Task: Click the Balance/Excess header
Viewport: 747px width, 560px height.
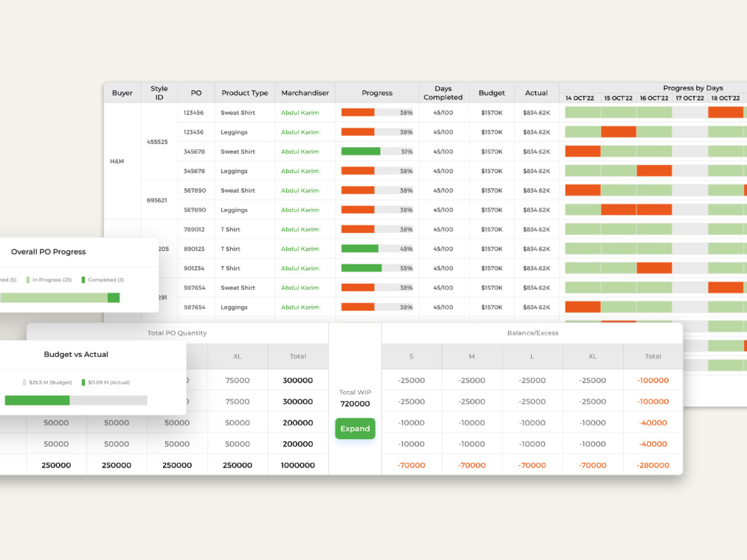Action: [x=533, y=333]
